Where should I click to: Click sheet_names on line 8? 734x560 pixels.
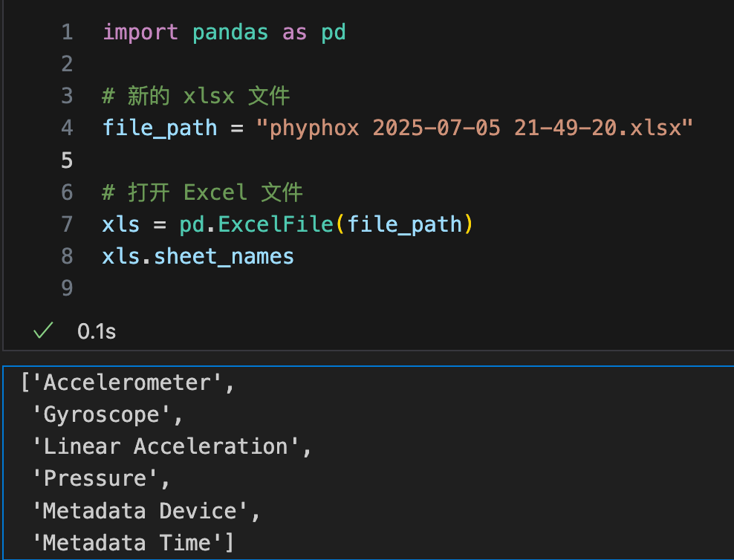pos(224,256)
